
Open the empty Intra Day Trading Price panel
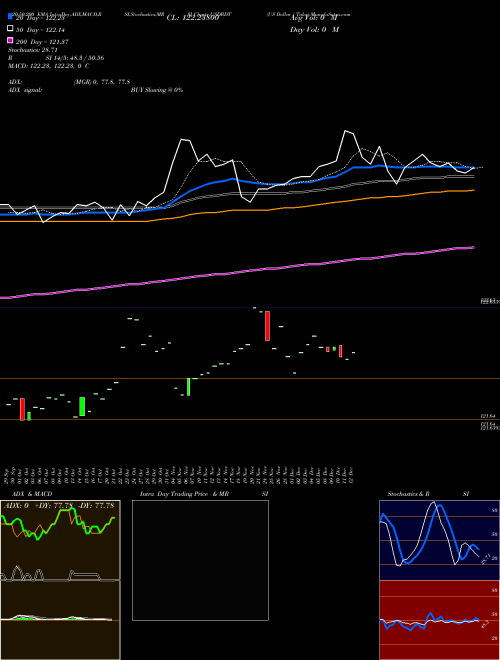[200, 560]
